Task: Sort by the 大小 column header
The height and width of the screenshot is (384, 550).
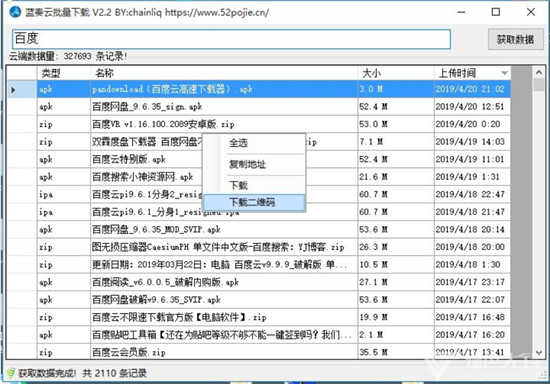Action: point(396,73)
